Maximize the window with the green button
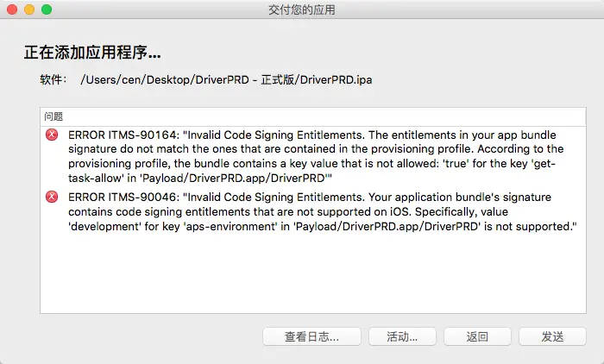The height and width of the screenshot is (364, 604). [47, 9]
